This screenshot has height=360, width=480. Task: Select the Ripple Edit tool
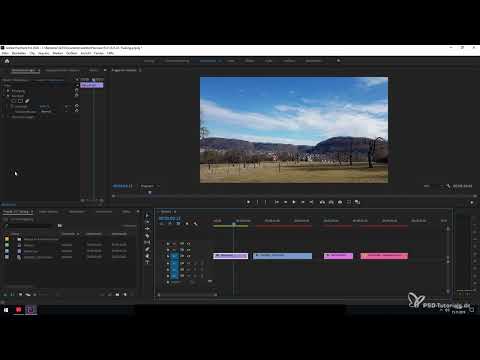(x=148, y=229)
